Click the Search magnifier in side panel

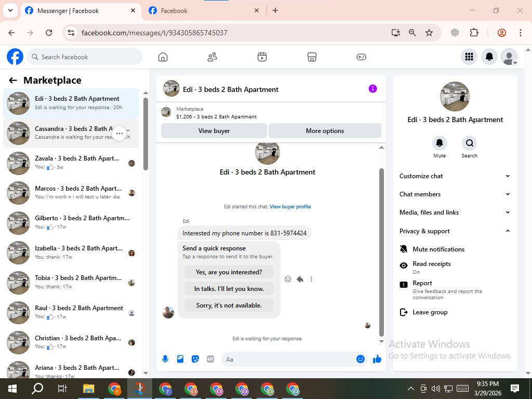click(469, 143)
